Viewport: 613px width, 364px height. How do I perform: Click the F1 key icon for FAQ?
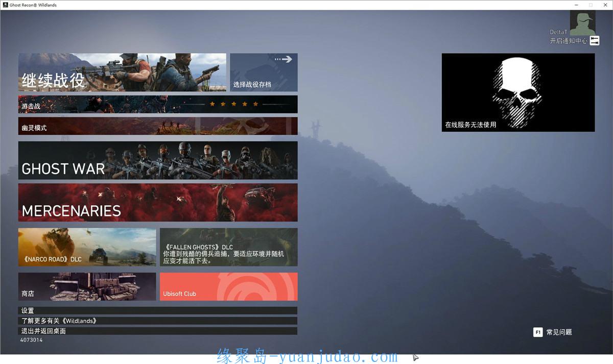[x=538, y=332]
